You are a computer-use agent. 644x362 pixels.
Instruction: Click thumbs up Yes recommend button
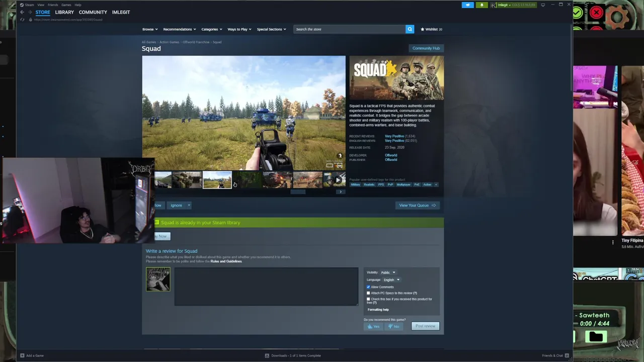pyautogui.click(x=373, y=326)
